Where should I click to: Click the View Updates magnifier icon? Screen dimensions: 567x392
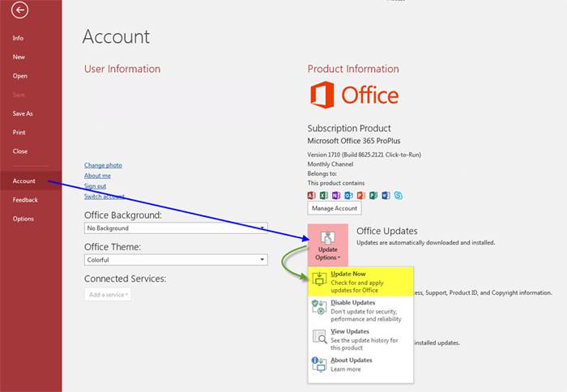[320, 336]
